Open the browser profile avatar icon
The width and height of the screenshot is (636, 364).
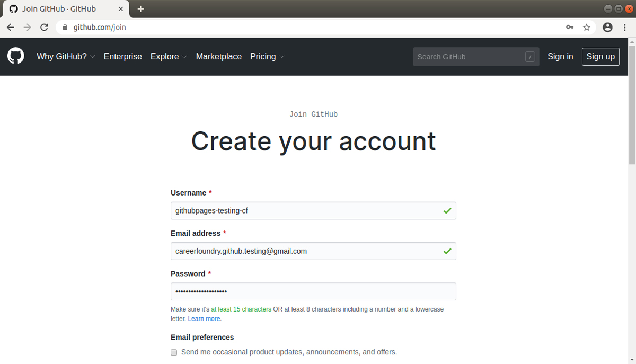coord(607,27)
